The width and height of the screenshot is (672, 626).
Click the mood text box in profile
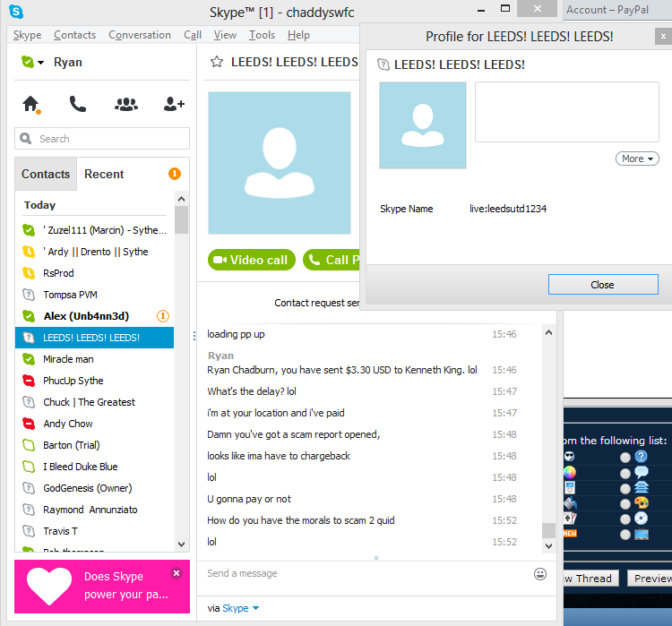coord(566,112)
